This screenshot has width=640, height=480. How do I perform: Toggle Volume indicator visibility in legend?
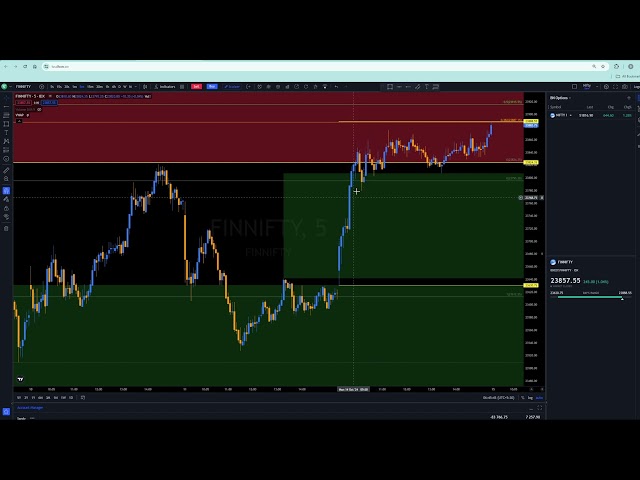(39, 109)
